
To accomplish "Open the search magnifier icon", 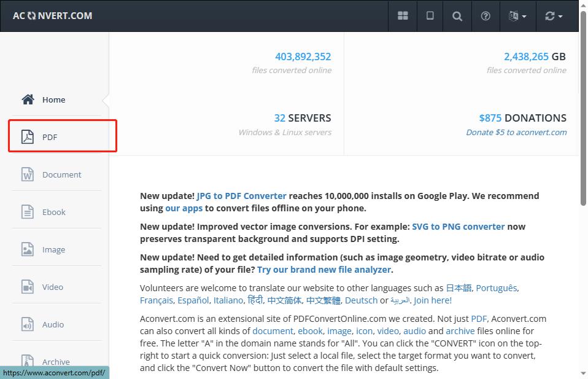I will click(457, 16).
